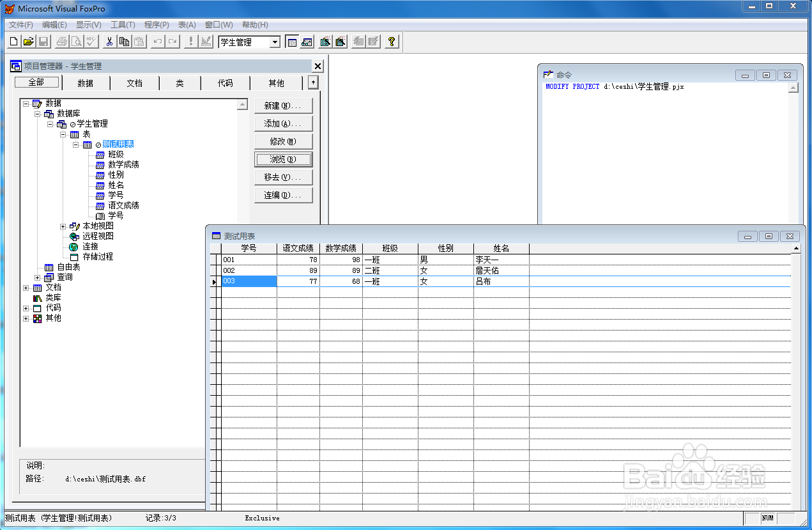Click the cell containing 李天一
812x530 pixels.
click(502, 260)
